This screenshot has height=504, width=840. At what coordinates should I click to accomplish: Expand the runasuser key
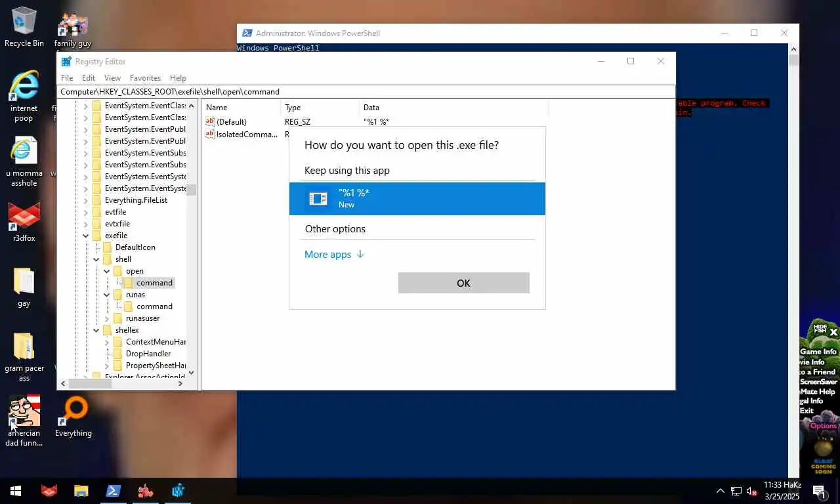107,318
